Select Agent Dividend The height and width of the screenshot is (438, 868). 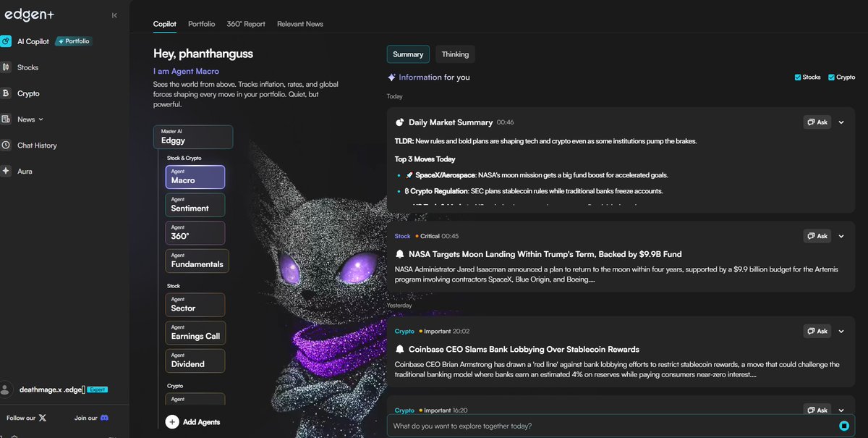195,361
